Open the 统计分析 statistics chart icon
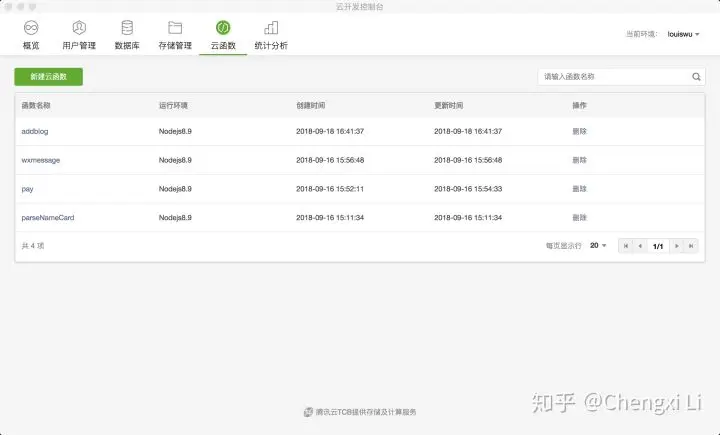The image size is (720, 435). pyautogui.click(x=271, y=28)
